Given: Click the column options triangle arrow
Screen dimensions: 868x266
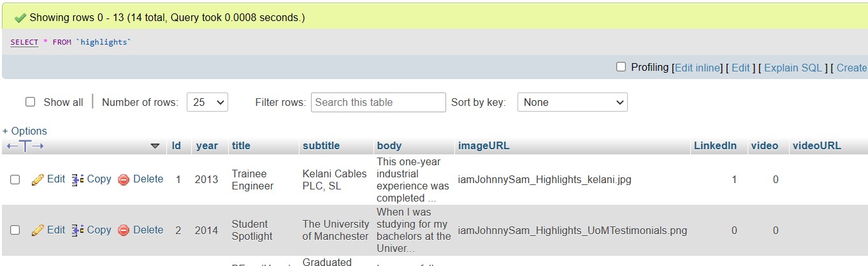Looking at the screenshot, I should click(x=155, y=146).
